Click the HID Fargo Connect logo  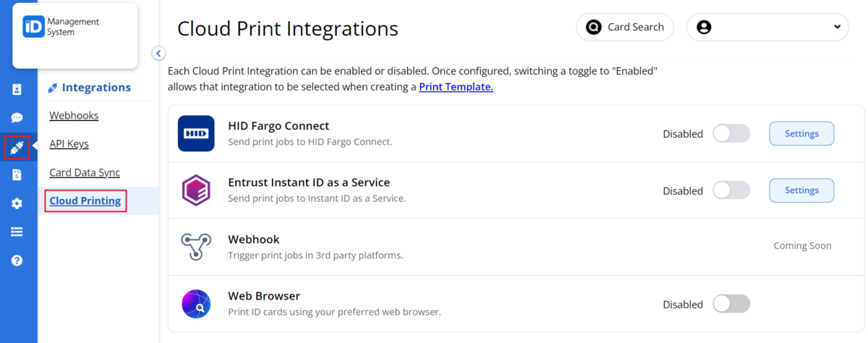196,134
